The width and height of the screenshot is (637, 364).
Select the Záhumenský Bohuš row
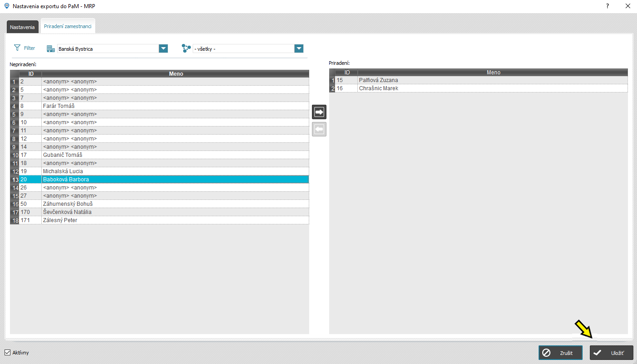coord(160,204)
